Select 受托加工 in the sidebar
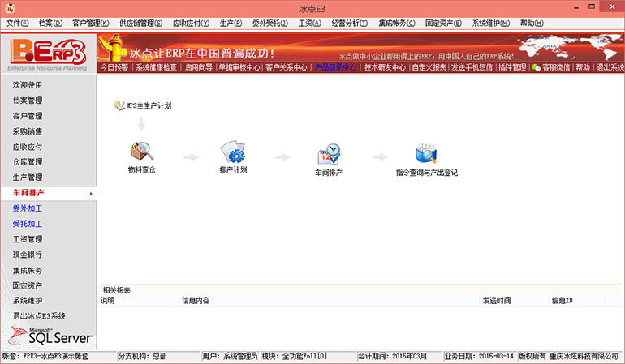Viewport: 625px width, 364px height. coord(27,224)
